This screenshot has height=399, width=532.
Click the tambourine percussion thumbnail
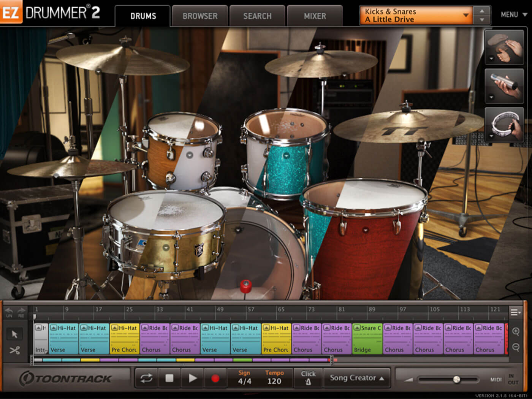(x=504, y=125)
